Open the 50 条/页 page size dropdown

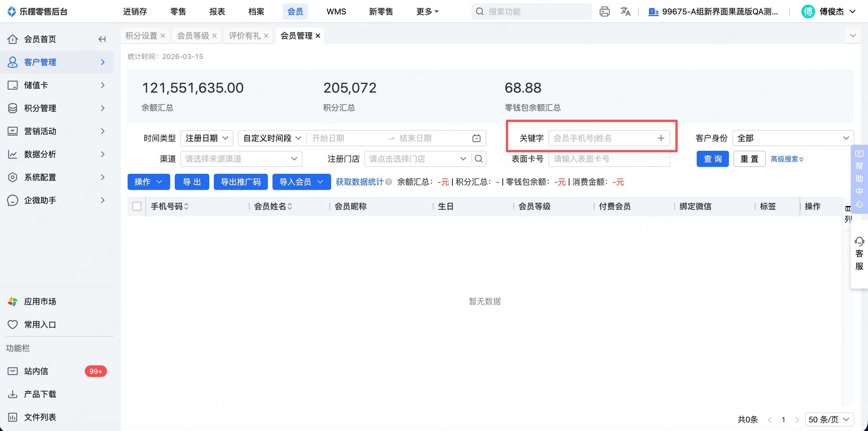tap(829, 419)
